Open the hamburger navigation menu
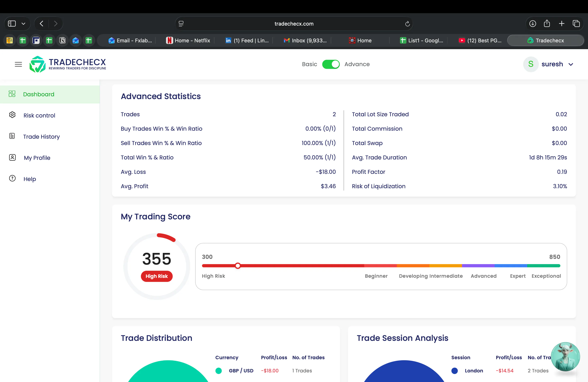Screen dimensions: 588x382 18,64
